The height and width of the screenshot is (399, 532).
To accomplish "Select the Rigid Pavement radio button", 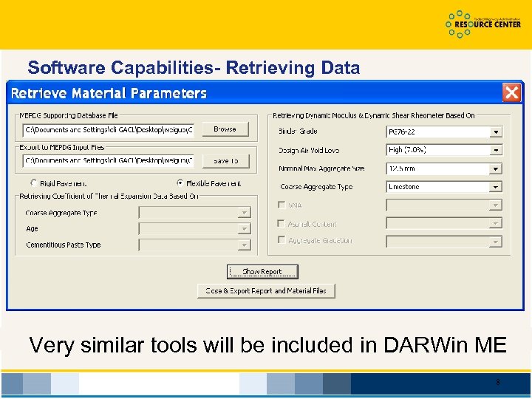I will tap(33, 183).
